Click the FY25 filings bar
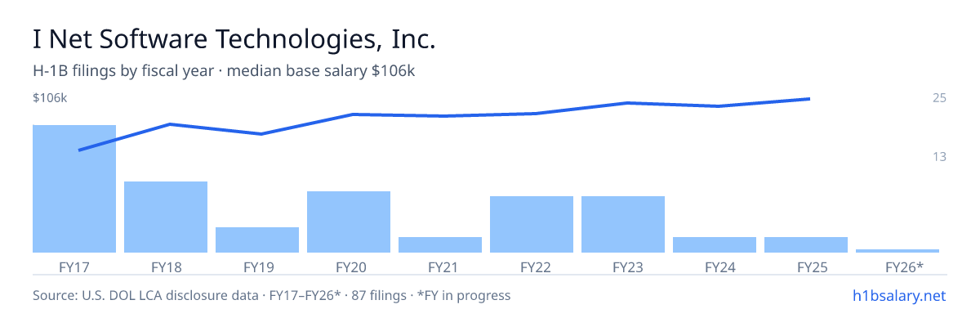 tap(806, 244)
